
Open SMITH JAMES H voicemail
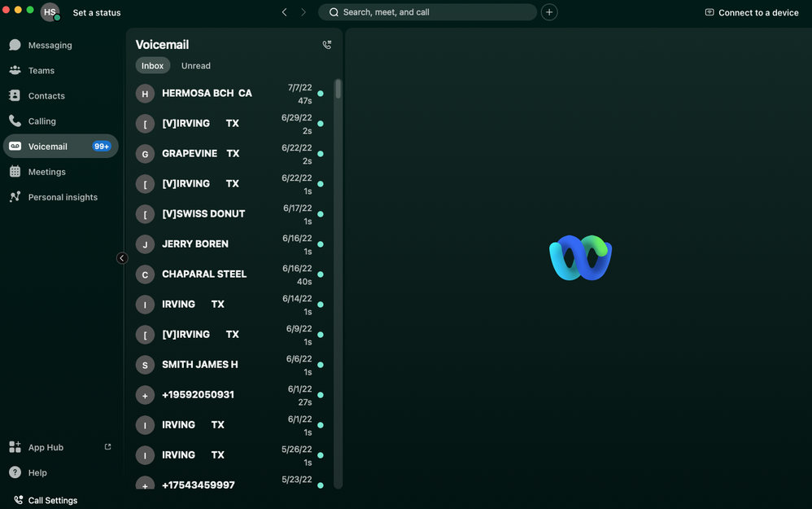230,365
